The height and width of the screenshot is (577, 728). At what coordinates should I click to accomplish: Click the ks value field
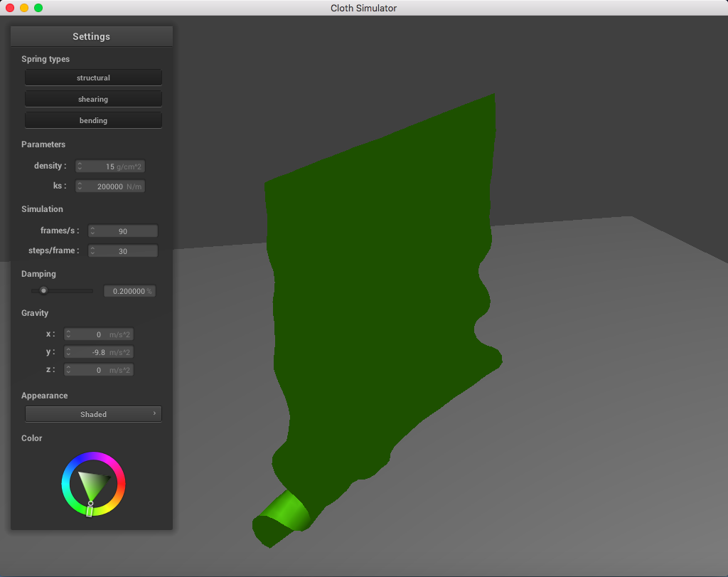coord(110,186)
